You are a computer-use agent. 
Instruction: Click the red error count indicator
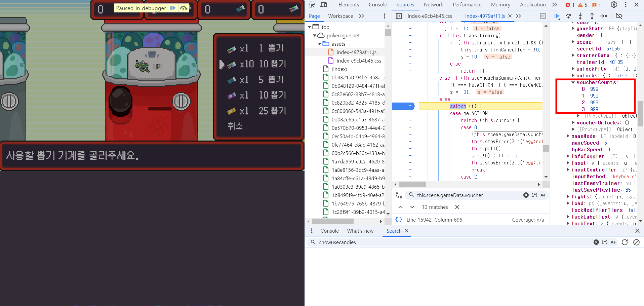coord(570,5)
